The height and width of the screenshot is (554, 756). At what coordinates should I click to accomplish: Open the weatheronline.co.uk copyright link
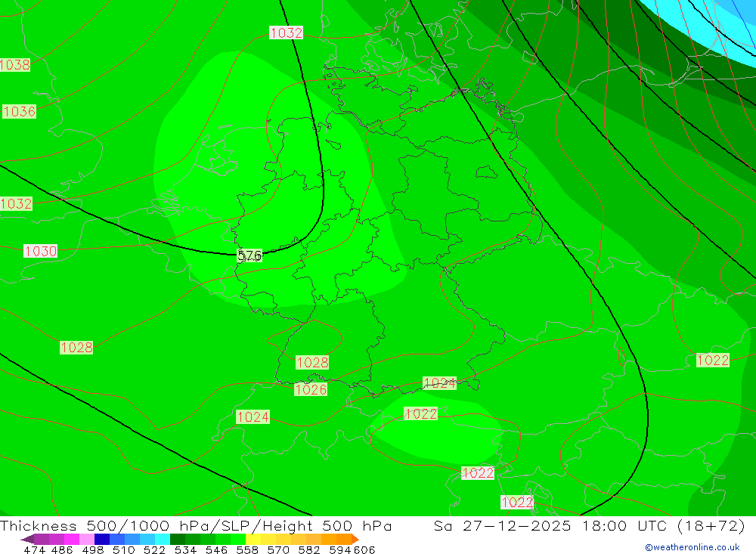[692, 547]
